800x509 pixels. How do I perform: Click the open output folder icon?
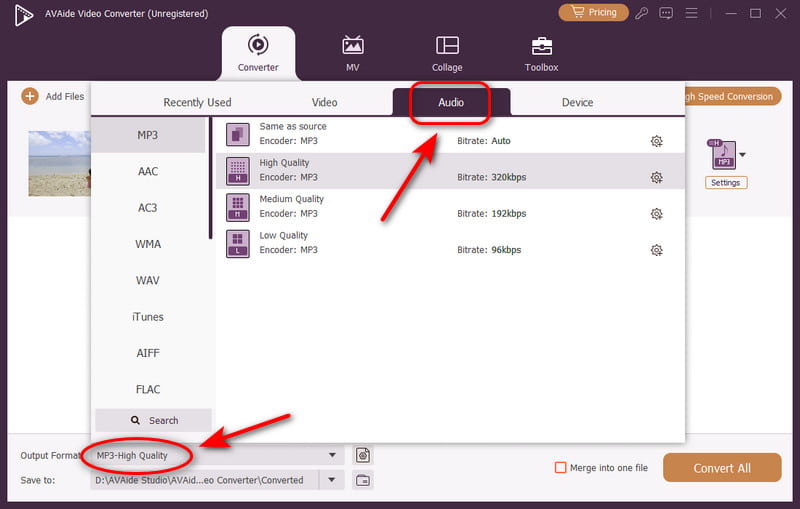(363, 480)
